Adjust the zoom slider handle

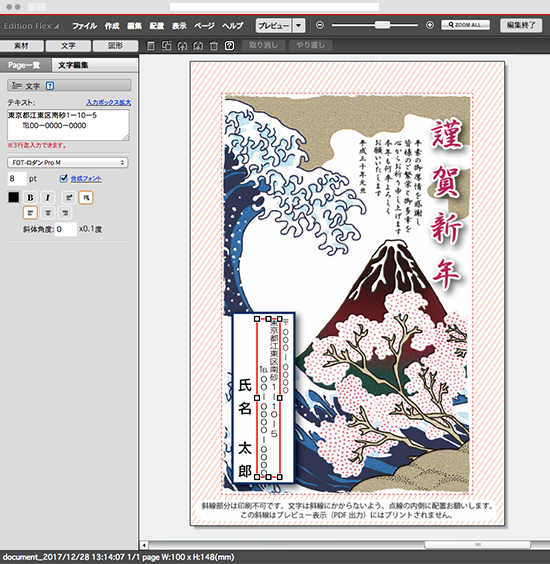382,25
